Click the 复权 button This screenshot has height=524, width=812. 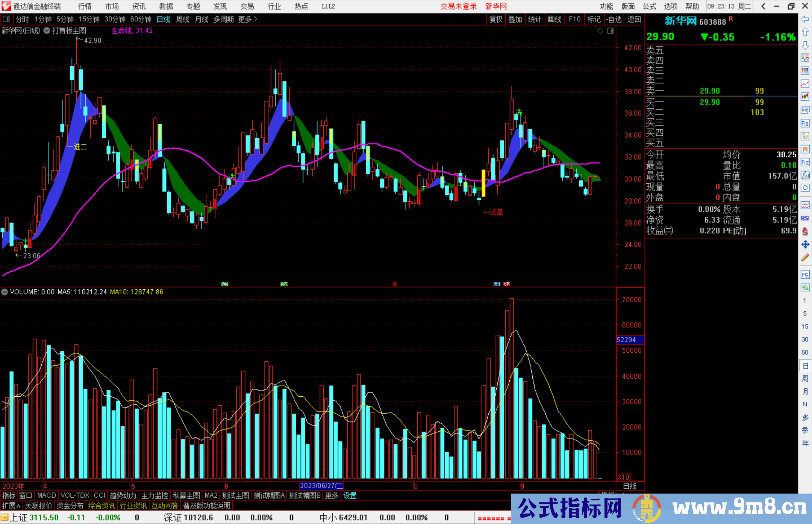[496, 19]
